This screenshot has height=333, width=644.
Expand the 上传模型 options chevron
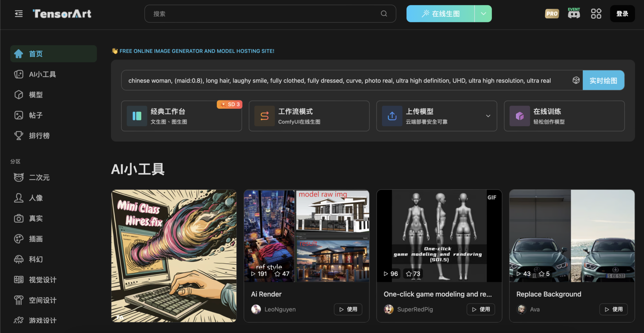488,116
